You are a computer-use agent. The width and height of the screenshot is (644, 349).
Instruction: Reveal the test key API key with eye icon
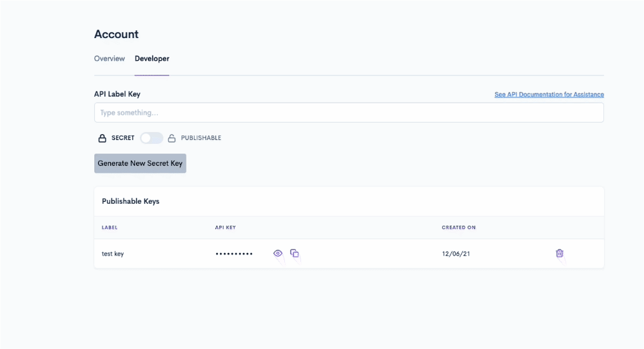pyautogui.click(x=278, y=254)
